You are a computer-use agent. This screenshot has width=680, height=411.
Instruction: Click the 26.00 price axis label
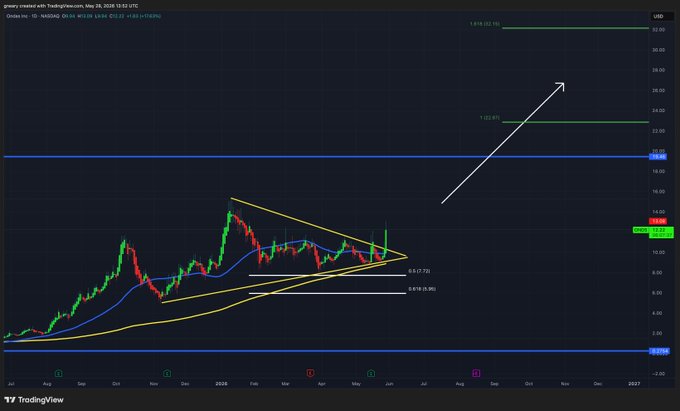pyautogui.click(x=659, y=90)
